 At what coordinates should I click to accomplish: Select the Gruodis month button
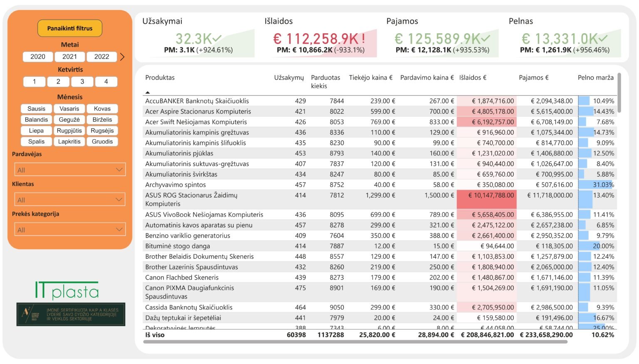[x=102, y=142]
